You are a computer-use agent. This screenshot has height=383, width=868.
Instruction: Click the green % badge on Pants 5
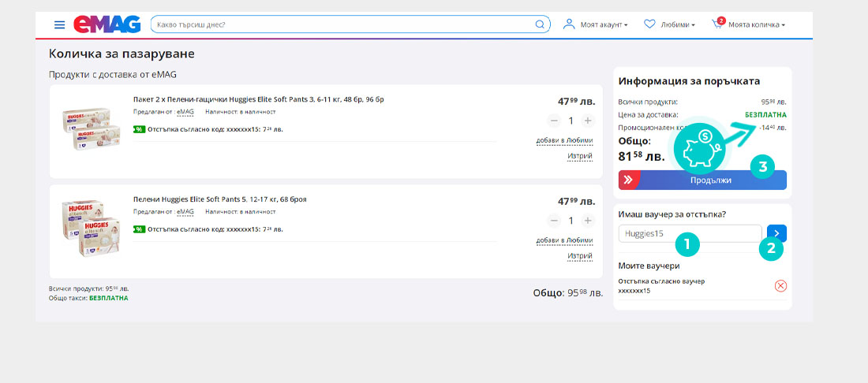pos(139,229)
